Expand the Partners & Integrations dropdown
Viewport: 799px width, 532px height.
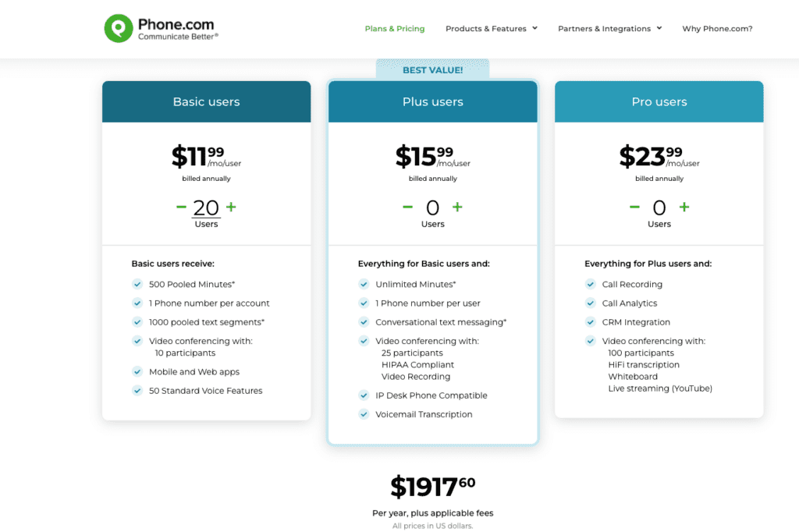[605, 28]
